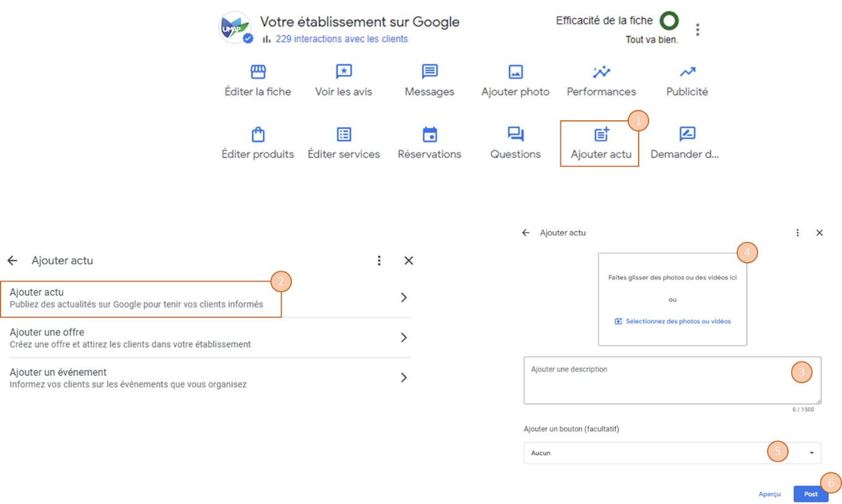The width and height of the screenshot is (842, 504).
Task: Go back using arrow in right Ajouter actu form
Action: click(525, 233)
